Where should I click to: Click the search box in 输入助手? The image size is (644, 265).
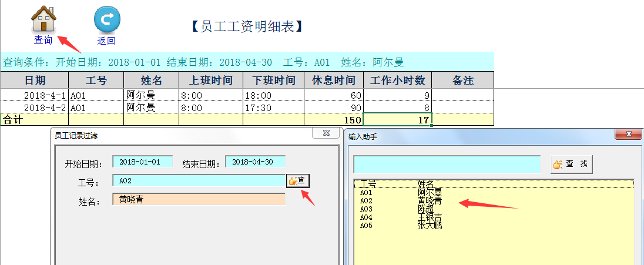[447, 164]
